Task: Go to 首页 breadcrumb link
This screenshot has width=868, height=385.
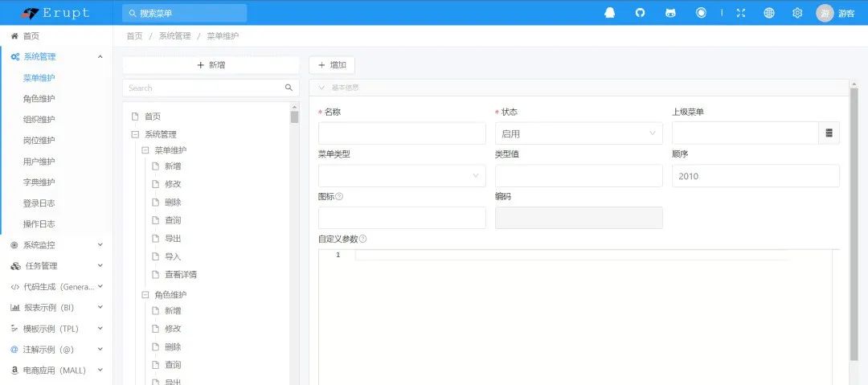Action: (134, 36)
